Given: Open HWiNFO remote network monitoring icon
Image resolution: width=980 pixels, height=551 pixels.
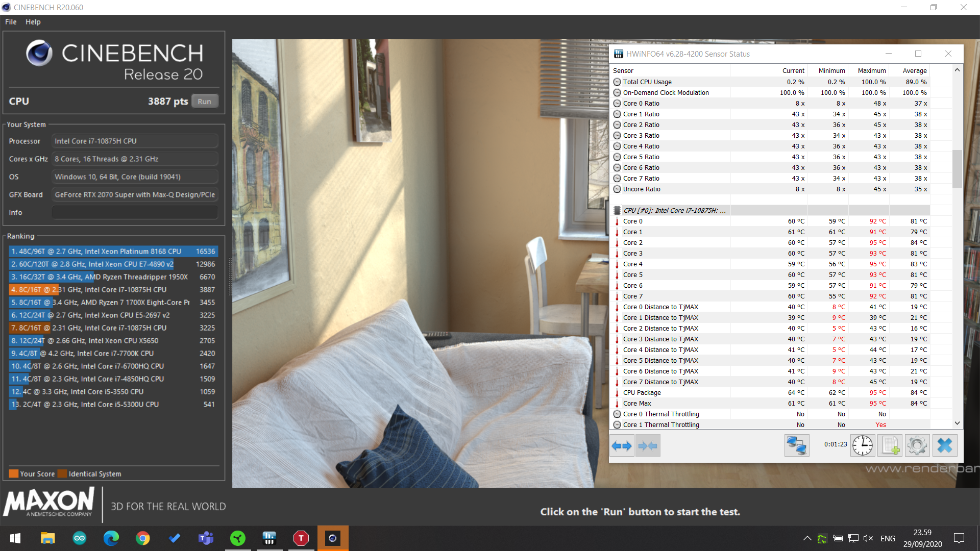Looking at the screenshot, I should [x=796, y=445].
